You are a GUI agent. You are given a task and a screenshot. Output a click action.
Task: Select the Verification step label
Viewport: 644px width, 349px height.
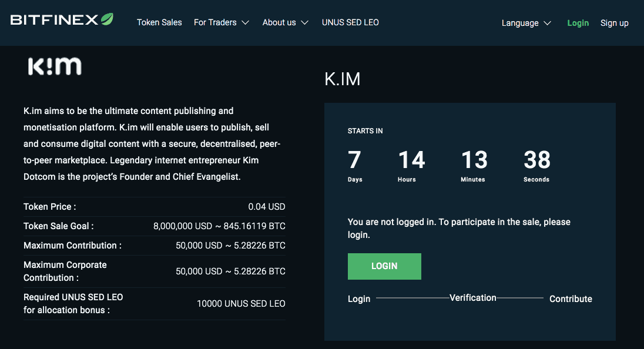pyautogui.click(x=473, y=298)
